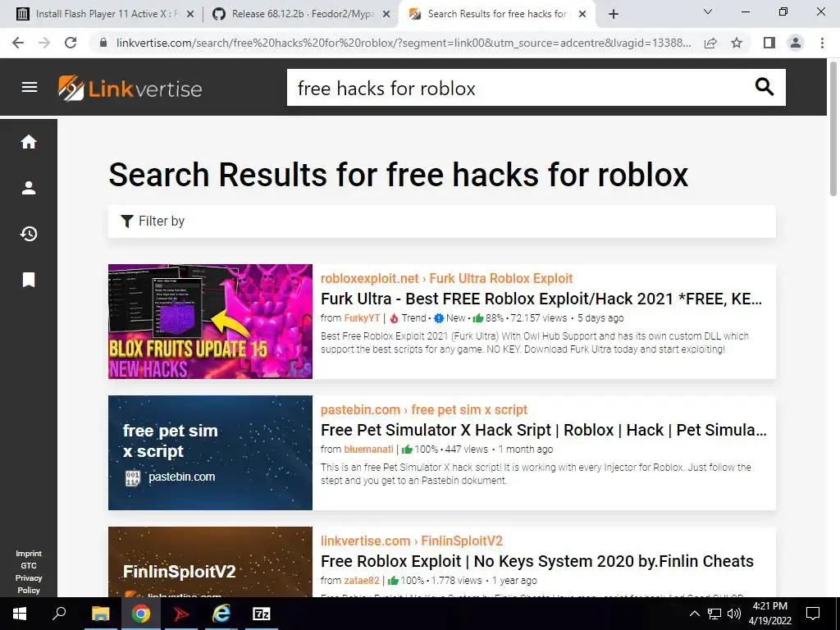
Task: Open the profile icon in the sidebar
Action: (x=29, y=188)
